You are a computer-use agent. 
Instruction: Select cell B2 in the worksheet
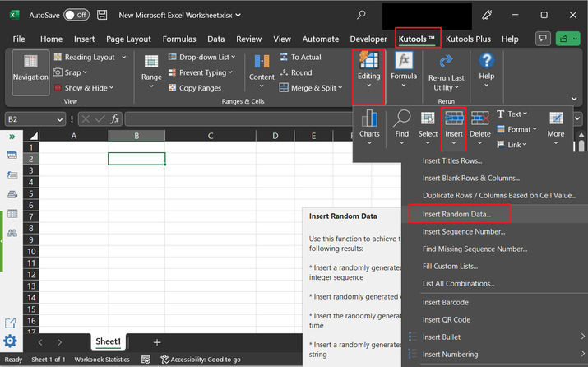[x=137, y=159]
